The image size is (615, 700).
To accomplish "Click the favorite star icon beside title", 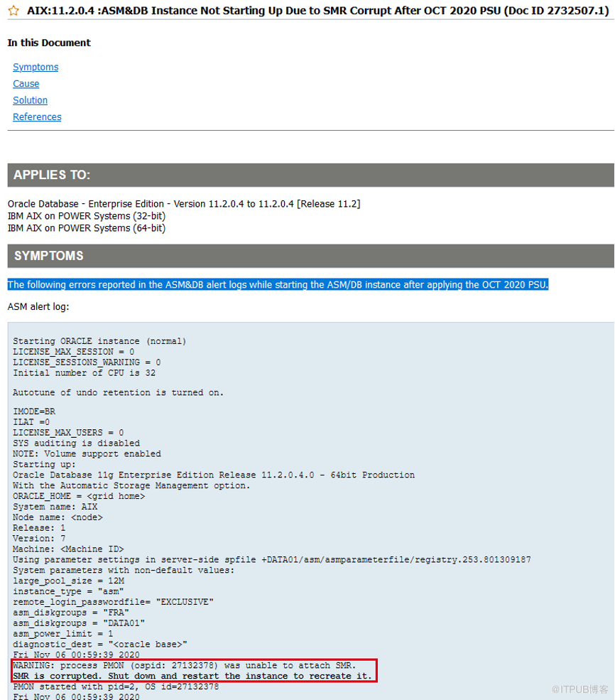I will coord(13,10).
